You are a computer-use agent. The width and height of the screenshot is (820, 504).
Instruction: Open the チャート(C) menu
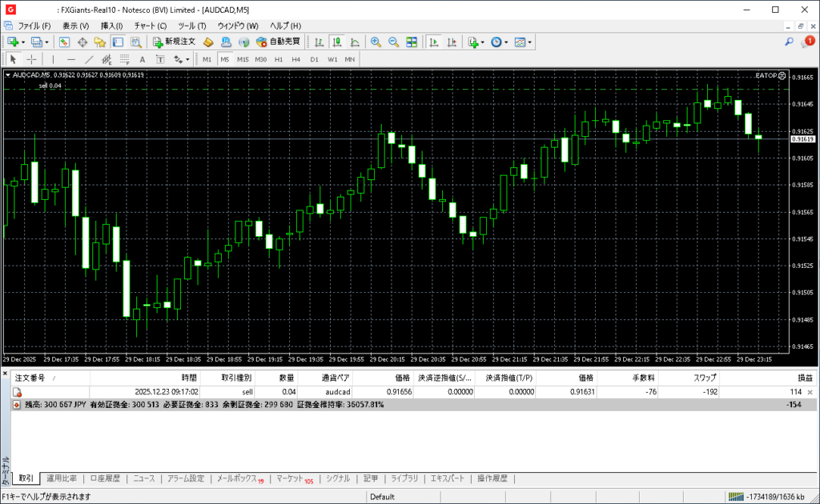[150, 26]
